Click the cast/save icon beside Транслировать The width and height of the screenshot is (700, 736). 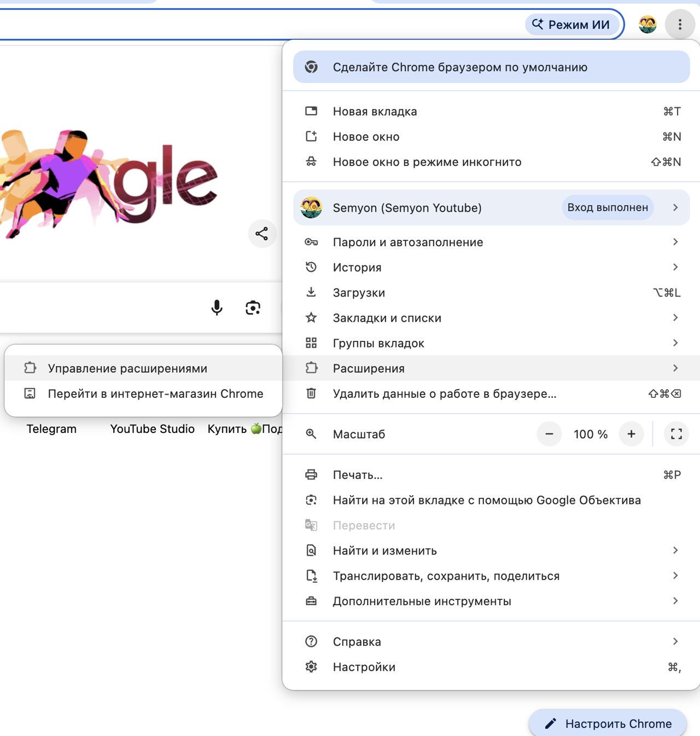click(x=311, y=576)
